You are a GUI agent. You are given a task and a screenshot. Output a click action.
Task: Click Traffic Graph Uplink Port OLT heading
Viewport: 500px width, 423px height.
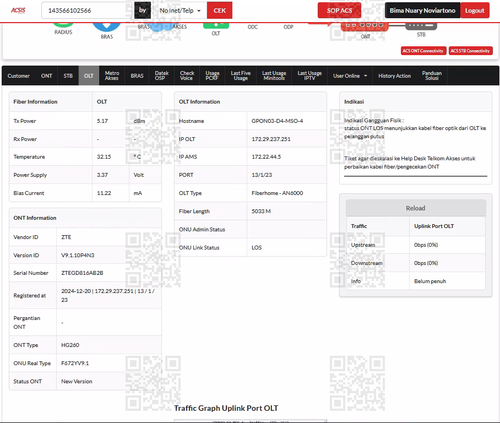click(226, 408)
